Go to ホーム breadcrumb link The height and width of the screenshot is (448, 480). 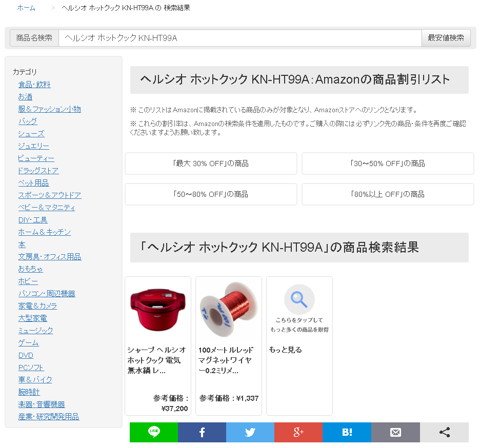(x=26, y=8)
